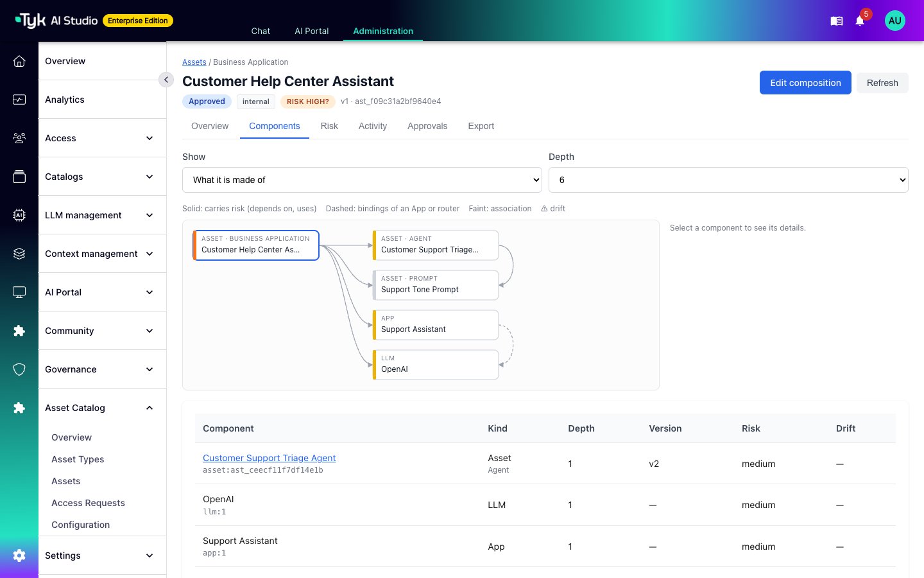The height and width of the screenshot is (578, 924).
Task: Follow the Assets breadcrumb link
Action: 194,62
